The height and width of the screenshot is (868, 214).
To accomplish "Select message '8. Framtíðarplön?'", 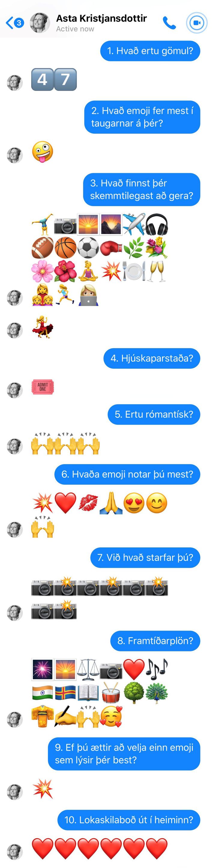I will pyautogui.click(x=155, y=641).
